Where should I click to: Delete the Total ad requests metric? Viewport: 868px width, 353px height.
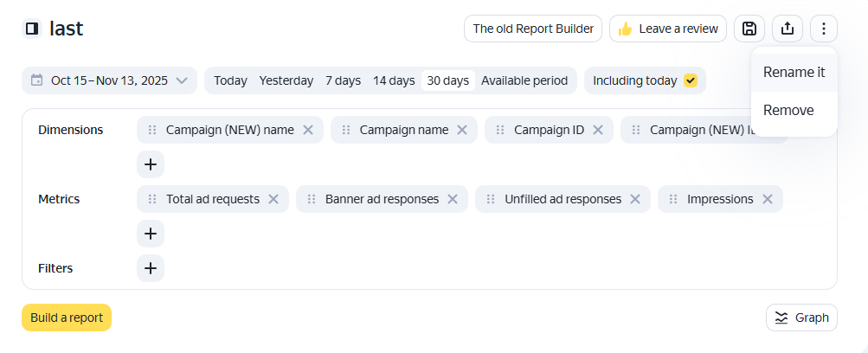(273, 199)
